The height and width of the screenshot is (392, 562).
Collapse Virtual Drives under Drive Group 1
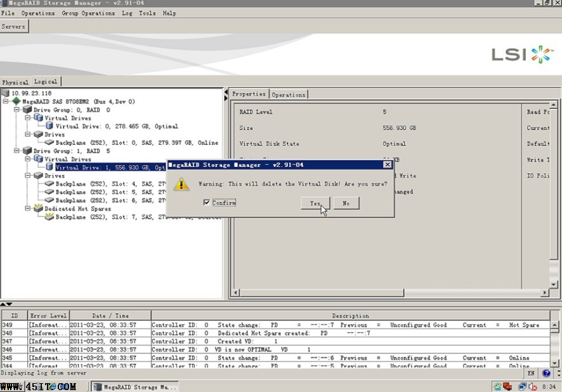tap(27, 159)
